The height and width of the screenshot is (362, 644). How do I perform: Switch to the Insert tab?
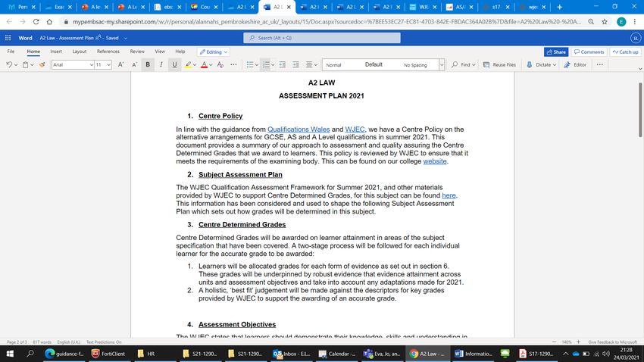pos(56,51)
